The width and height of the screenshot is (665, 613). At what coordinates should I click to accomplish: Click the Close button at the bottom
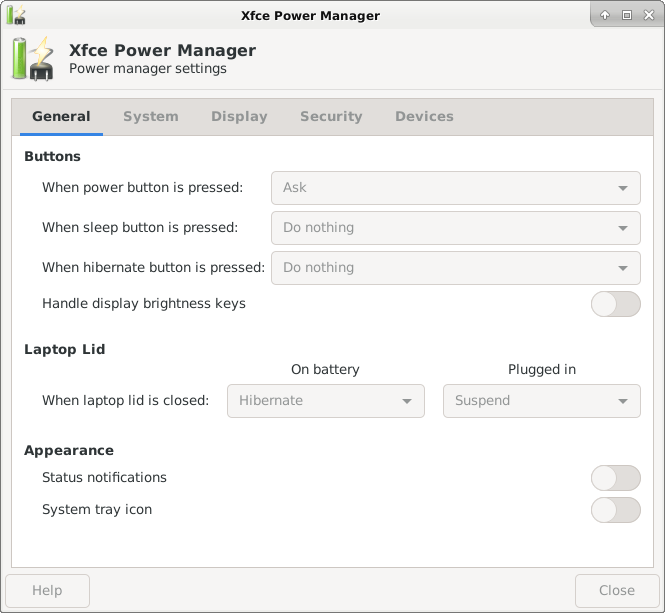[616, 591]
